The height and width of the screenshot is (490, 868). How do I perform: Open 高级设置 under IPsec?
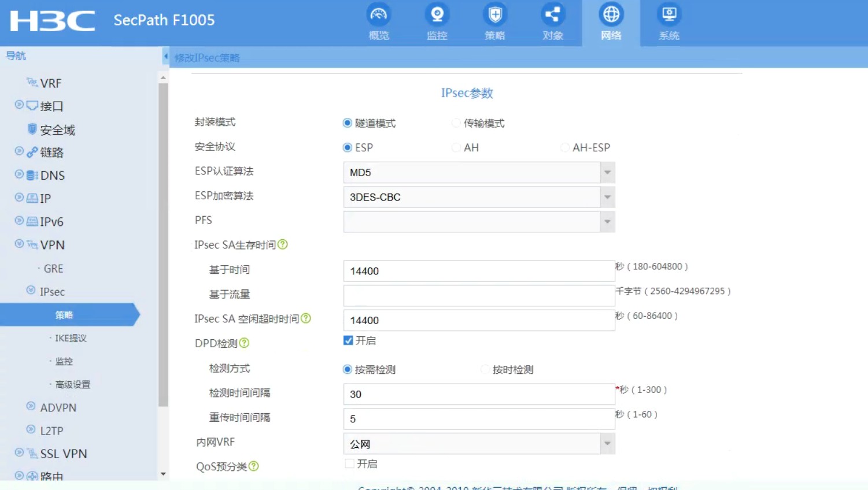[73, 384]
